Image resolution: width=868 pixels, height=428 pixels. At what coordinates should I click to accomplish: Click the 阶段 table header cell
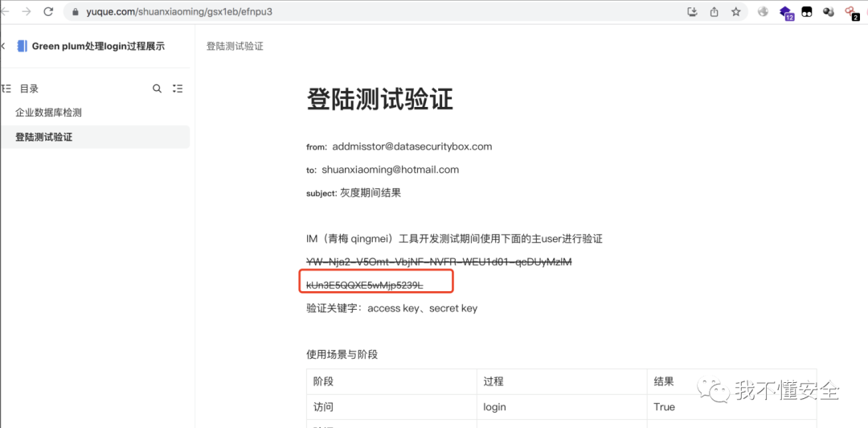[x=391, y=381]
